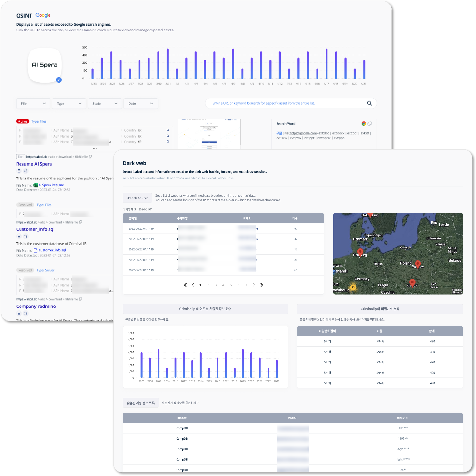Open the File filter dropdown
Image resolution: width=476 pixels, height=476 pixels.
[x=33, y=103]
